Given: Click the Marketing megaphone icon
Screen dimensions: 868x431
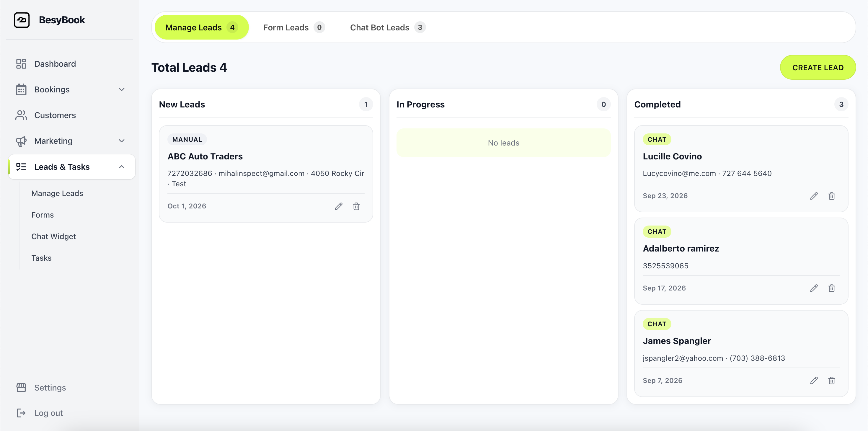Looking at the screenshot, I should [x=21, y=141].
